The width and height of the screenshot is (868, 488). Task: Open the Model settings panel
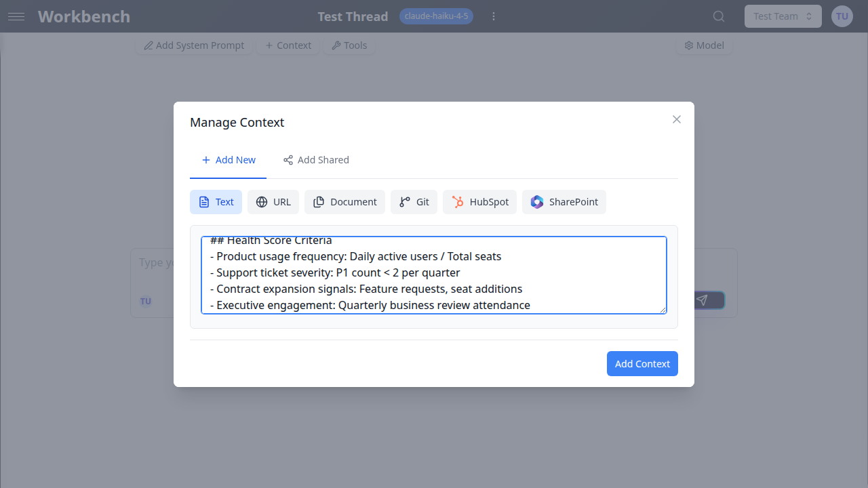(x=704, y=45)
